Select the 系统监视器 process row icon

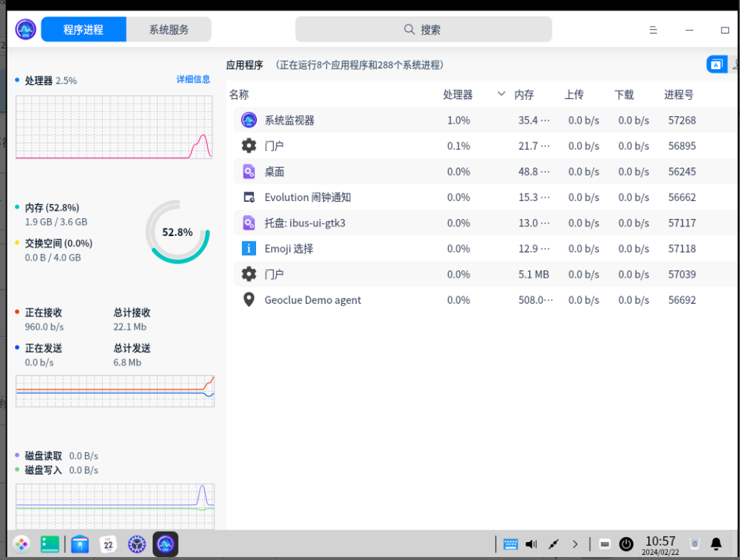pyautogui.click(x=249, y=120)
